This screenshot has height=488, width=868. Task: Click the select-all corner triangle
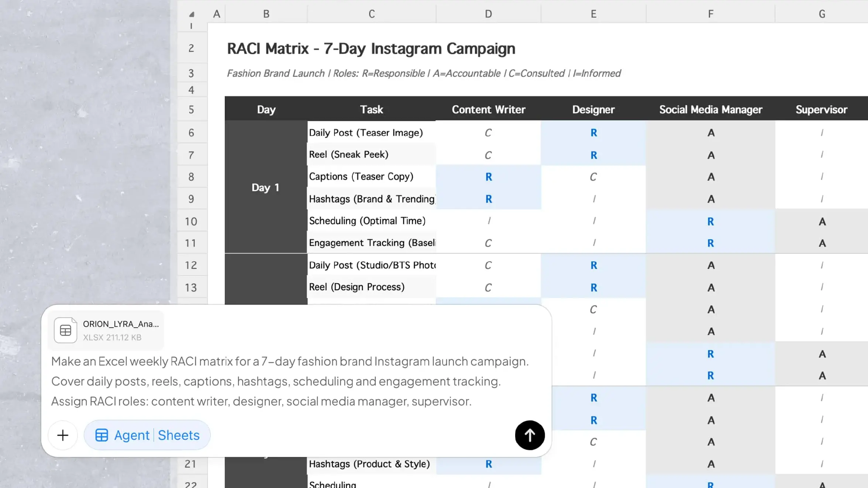pyautogui.click(x=192, y=14)
